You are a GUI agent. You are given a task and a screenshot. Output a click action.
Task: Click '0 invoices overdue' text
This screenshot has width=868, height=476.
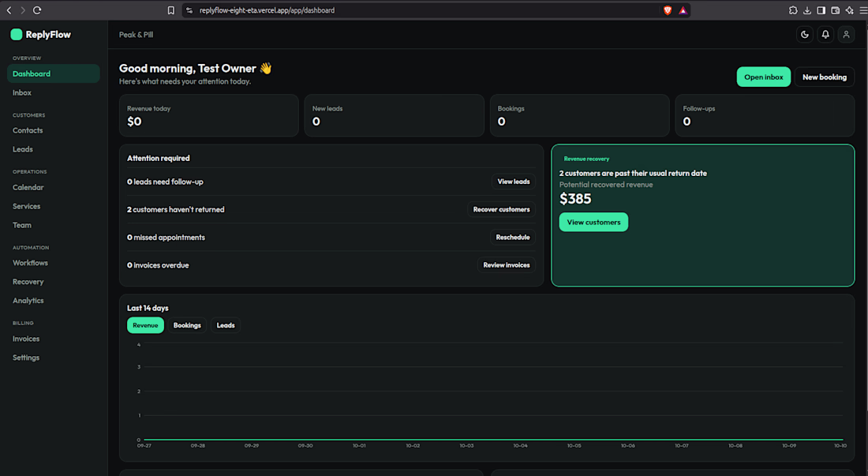[158, 265]
